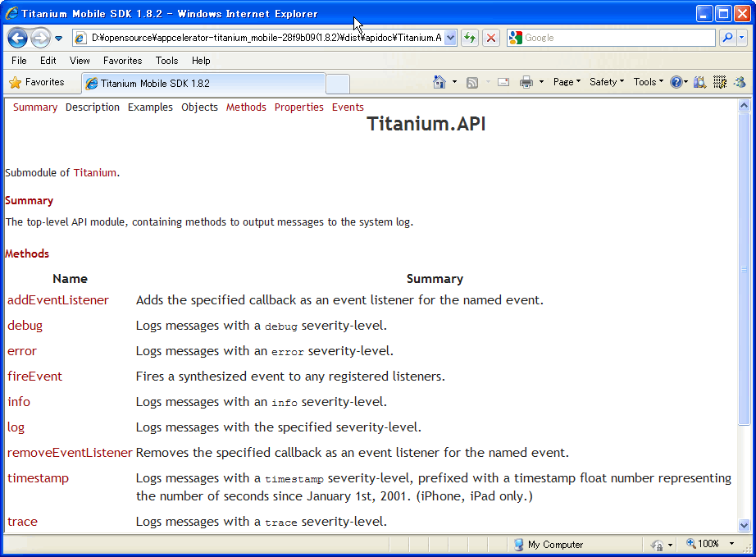Open the Page command bar menu
This screenshot has height=557, width=756.
567,82
